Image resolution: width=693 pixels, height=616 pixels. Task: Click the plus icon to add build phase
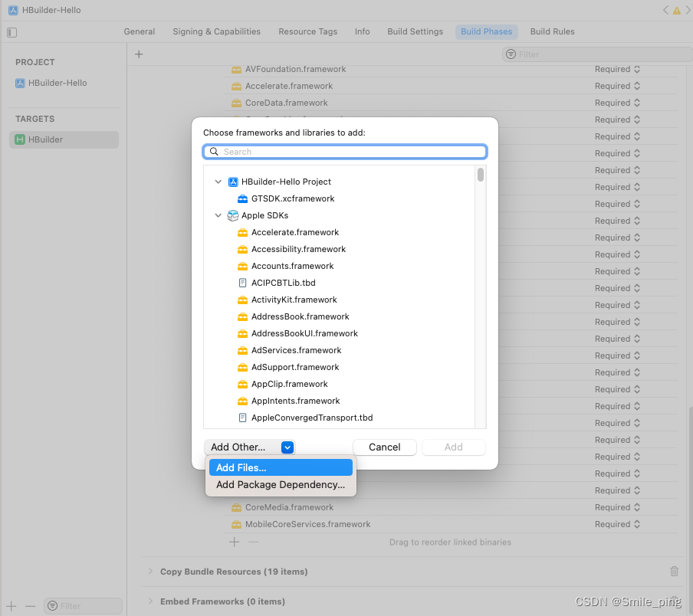tap(139, 54)
